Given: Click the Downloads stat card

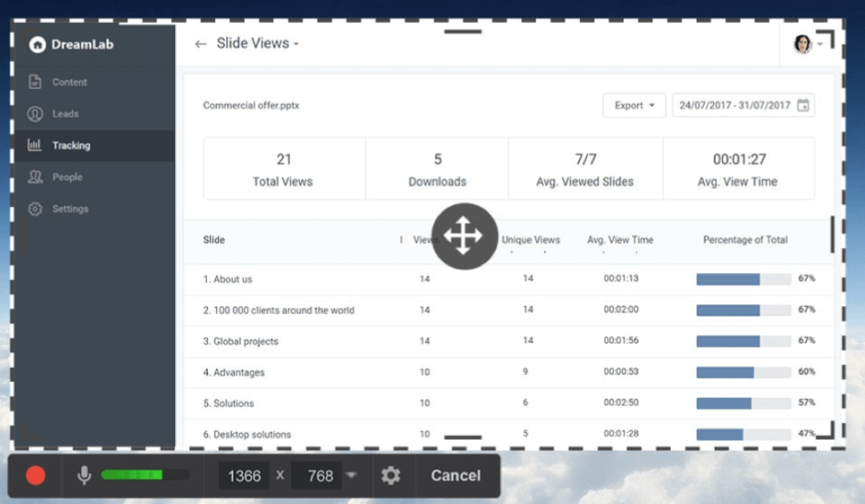Looking at the screenshot, I should click(437, 168).
